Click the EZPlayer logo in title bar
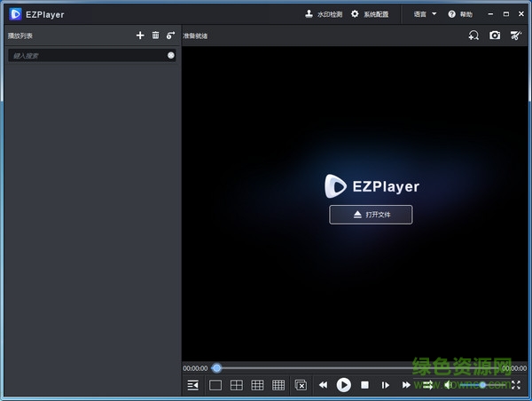Viewport: 532px width, 401px height. (x=16, y=14)
